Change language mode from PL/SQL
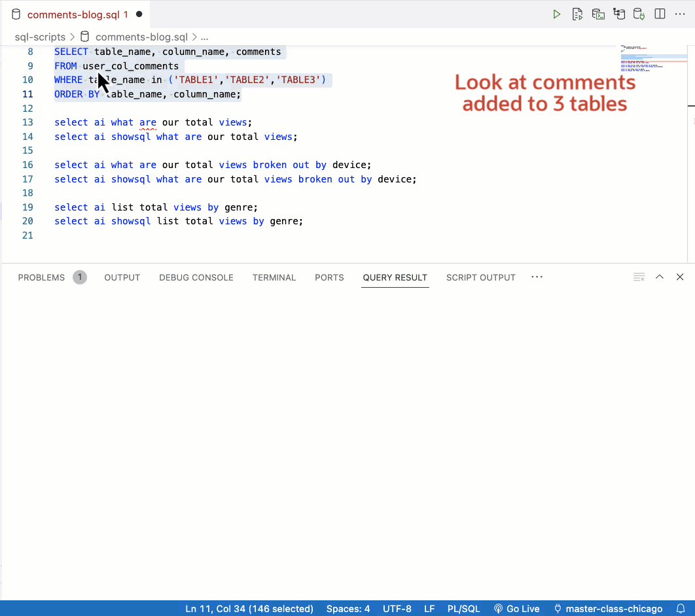Image resolution: width=695 pixels, height=616 pixels. click(x=463, y=609)
